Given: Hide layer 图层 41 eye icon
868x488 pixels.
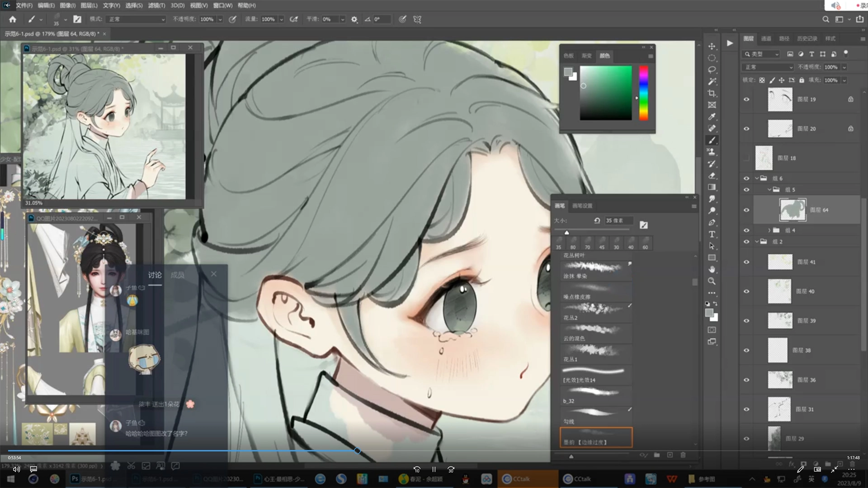Looking at the screenshot, I should click(746, 262).
